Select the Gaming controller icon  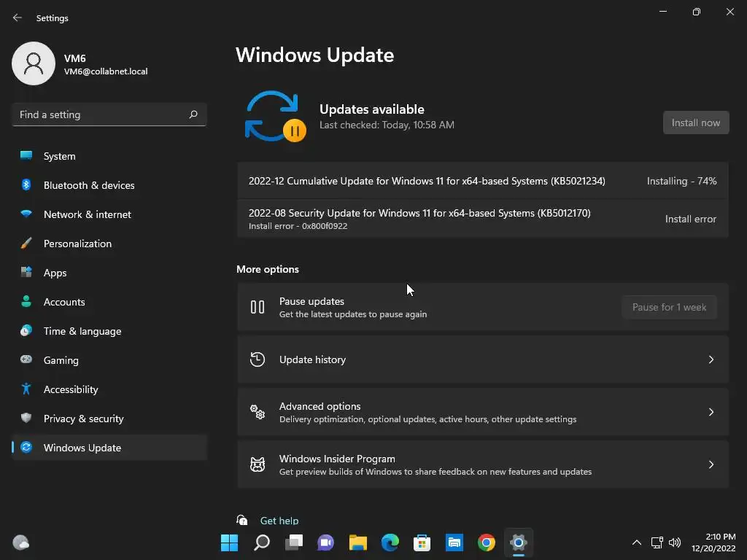coord(26,359)
